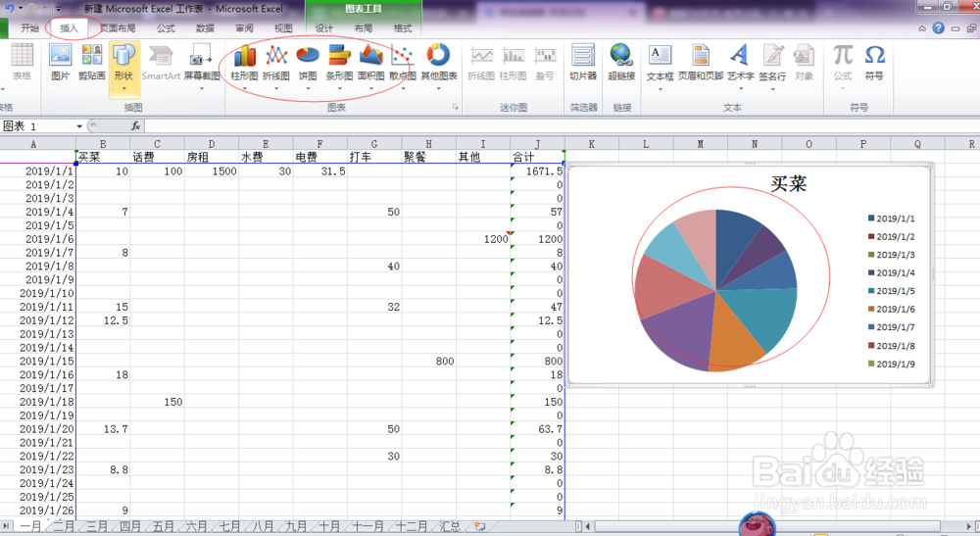Screen dimensions: 980x536
Task: Open the View (视图) tab
Action: pyautogui.click(x=283, y=28)
